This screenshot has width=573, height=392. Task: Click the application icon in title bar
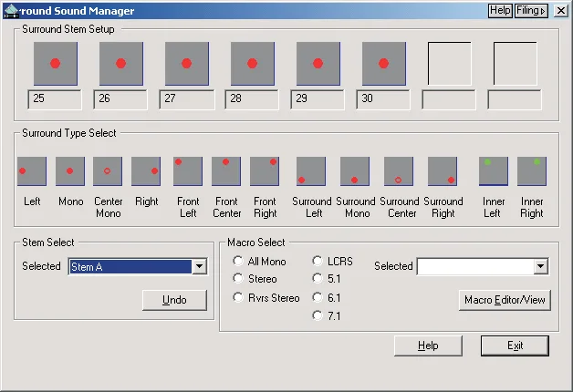coord(11,11)
